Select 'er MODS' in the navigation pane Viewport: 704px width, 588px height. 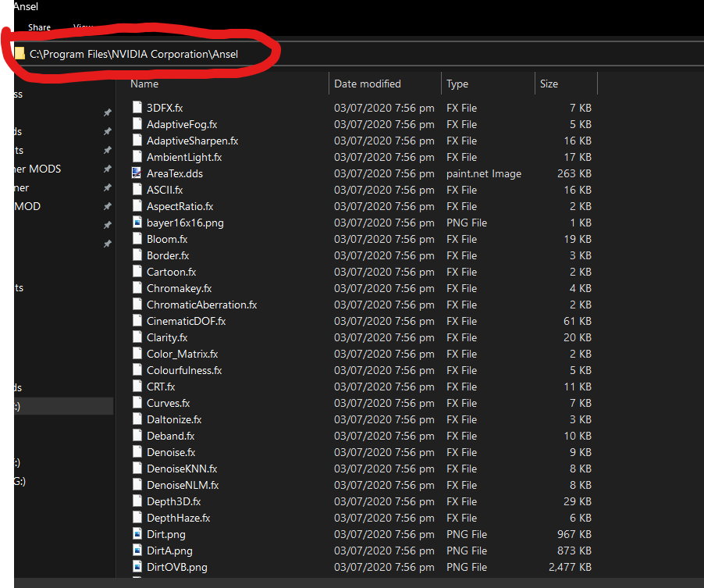pyautogui.click(x=37, y=169)
